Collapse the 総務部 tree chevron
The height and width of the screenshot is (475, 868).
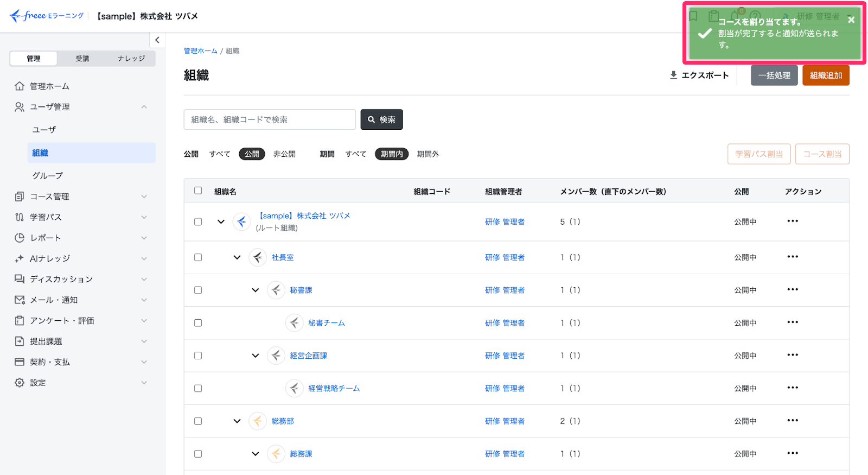(237, 421)
